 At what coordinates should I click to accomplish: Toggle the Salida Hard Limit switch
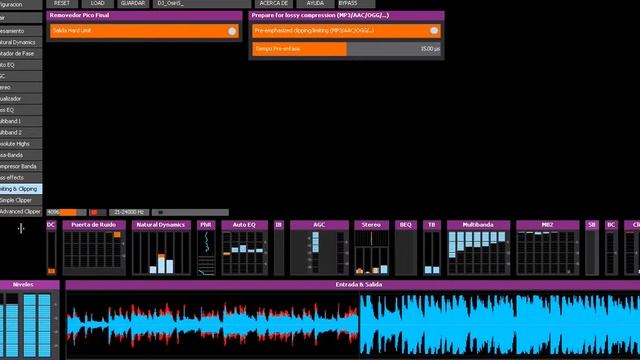coord(232,31)
